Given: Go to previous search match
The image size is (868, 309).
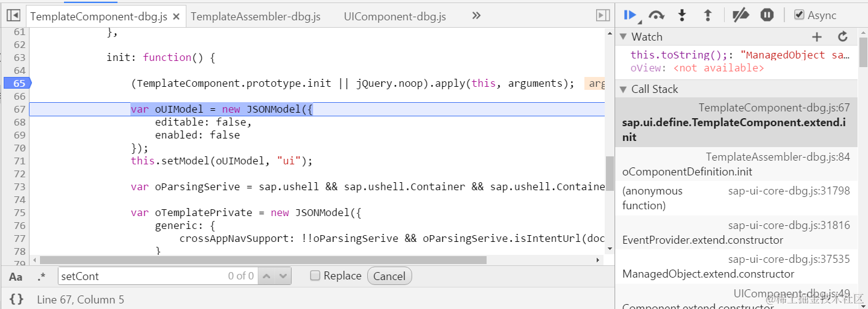Looking at the screenshot, I should pyautogui.click(x=267, y=276).
